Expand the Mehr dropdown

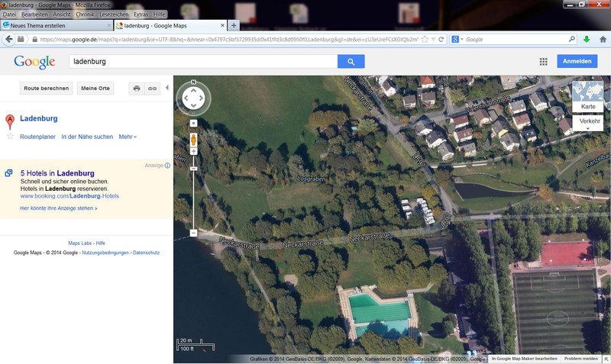[128, 137]
